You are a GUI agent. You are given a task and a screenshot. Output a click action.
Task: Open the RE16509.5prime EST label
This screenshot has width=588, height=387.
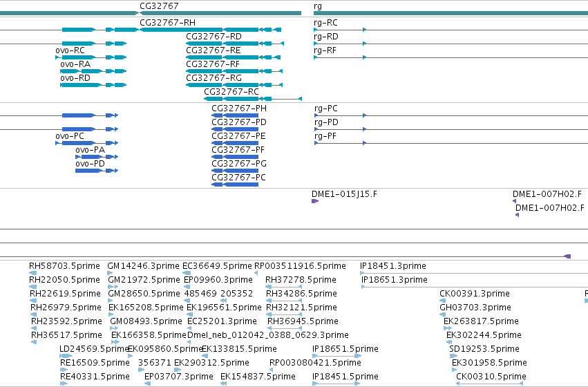(95, 363)
